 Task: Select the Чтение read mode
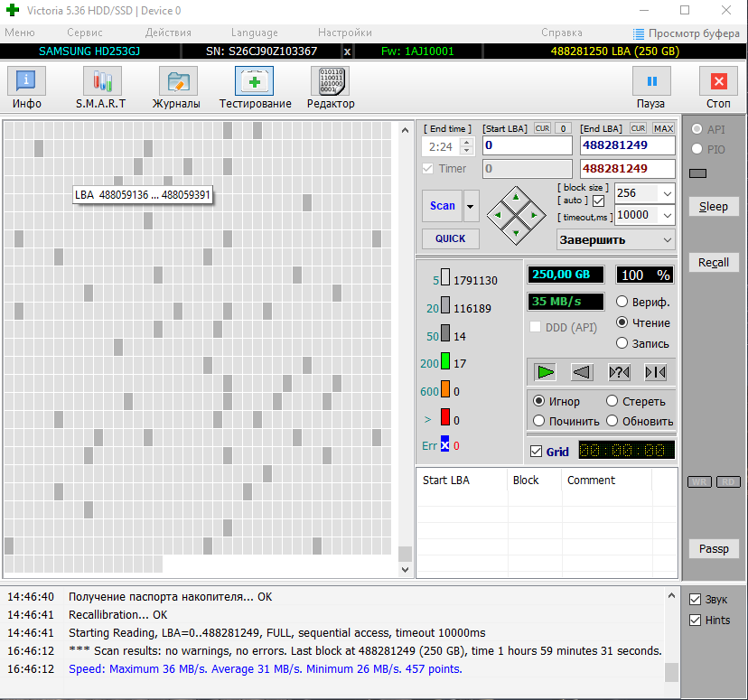622,322
